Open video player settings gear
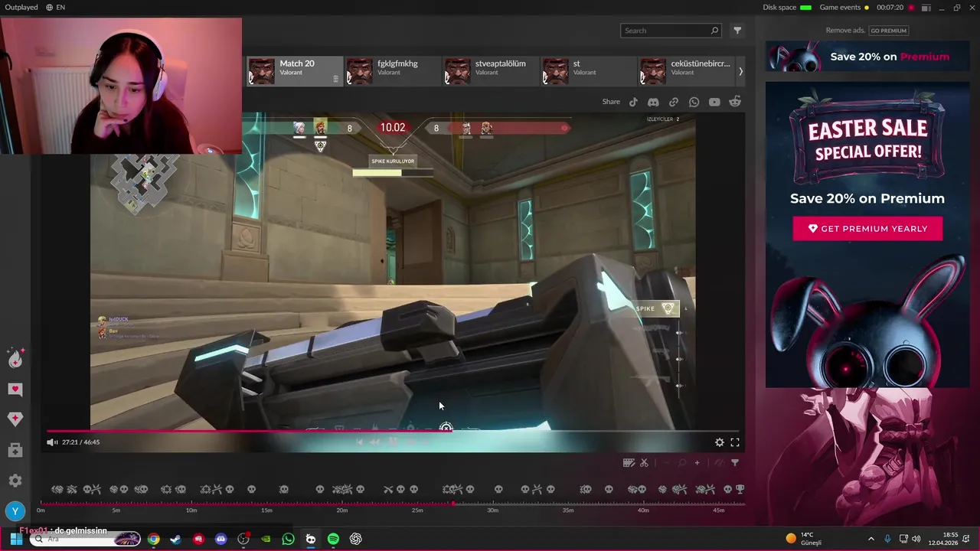980x551 pixels. [720, 442]
